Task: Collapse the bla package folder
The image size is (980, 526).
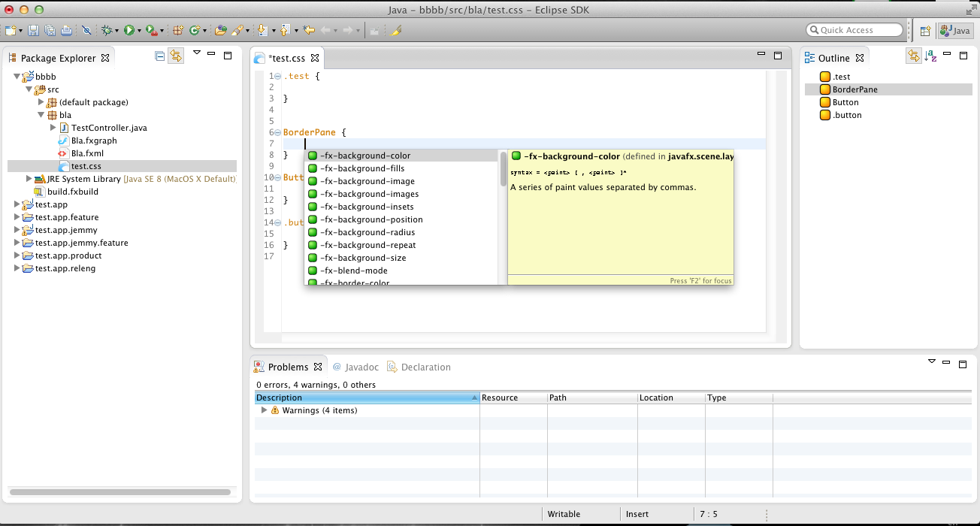Action: click(41, 115)
